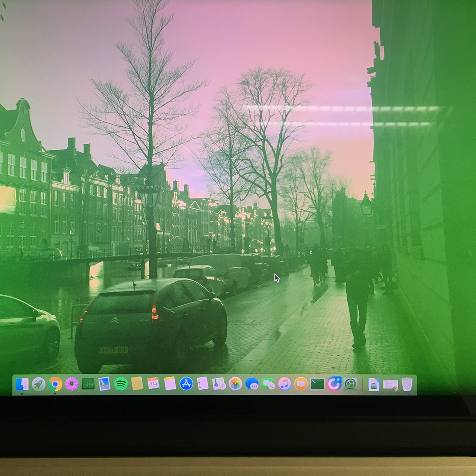Launch the Preview app icon
The width and height of the screenshot is (476, 476).
(104, 384)
